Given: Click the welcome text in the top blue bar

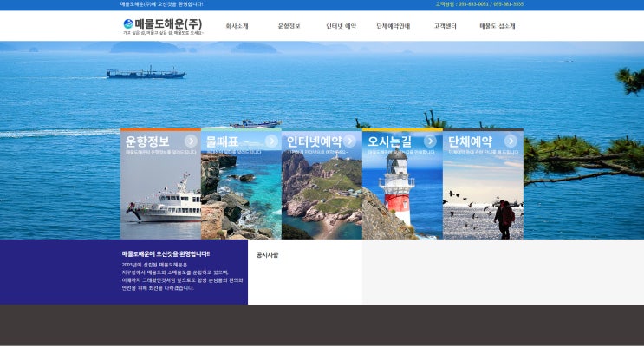Looking at the screenshot, I should [162, 4].
